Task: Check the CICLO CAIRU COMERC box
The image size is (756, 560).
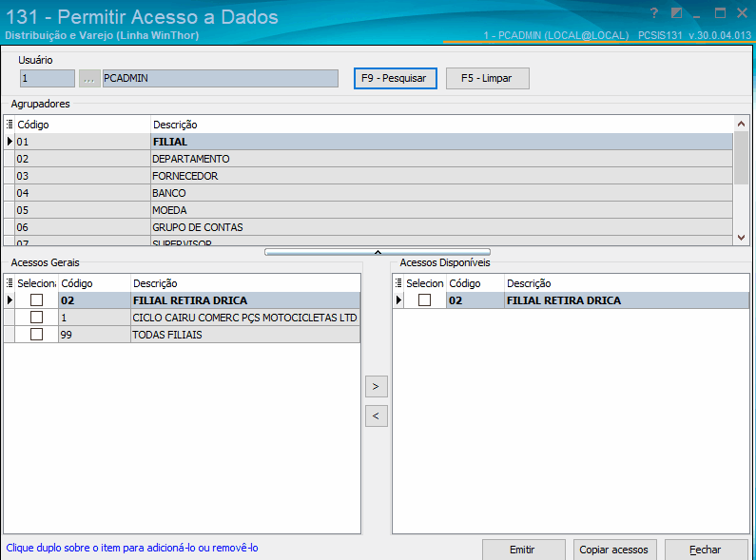Action: 37,318
